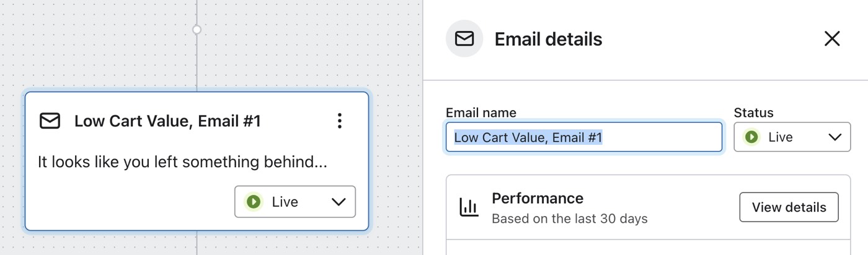Expand the Status dropdown in the details panel
868x255 pixels.
(792, 137)
